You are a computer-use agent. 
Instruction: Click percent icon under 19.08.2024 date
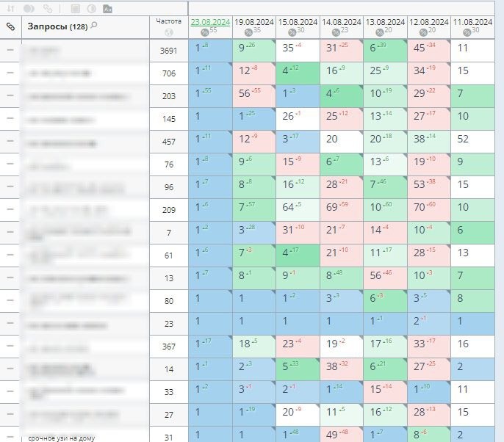click(248, 32)
